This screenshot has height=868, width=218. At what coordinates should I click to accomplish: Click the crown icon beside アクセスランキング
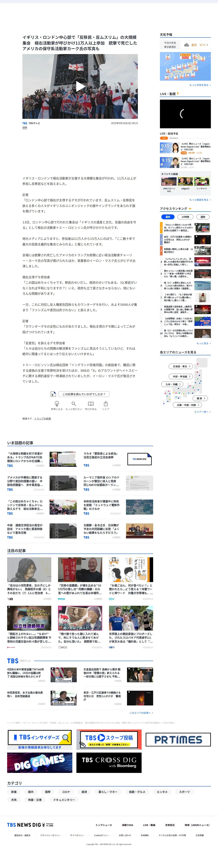190,209
